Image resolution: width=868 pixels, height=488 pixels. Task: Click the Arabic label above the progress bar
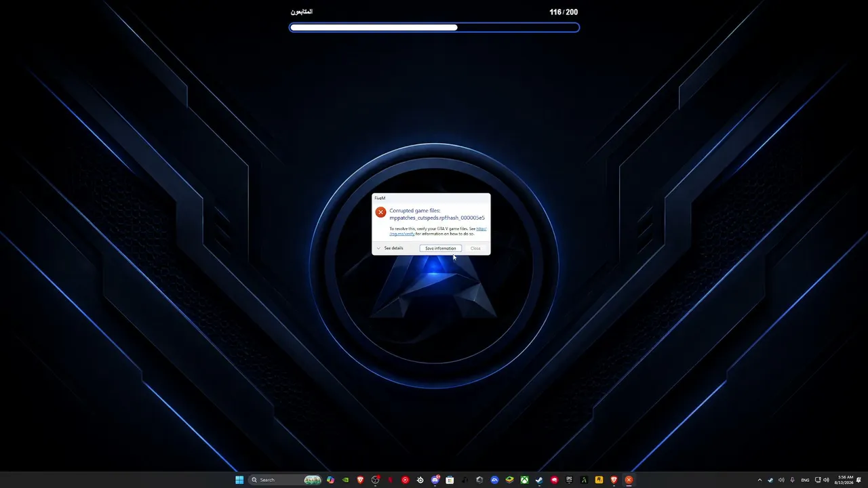301,12
